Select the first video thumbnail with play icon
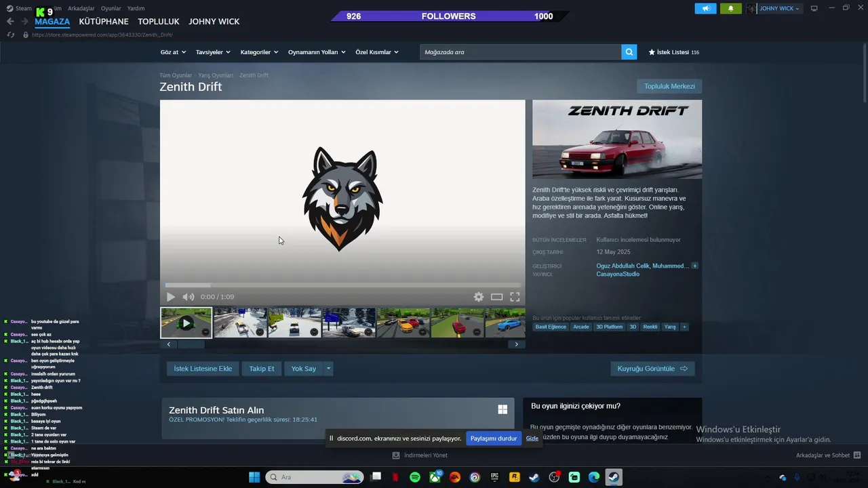 pos(186,323)
